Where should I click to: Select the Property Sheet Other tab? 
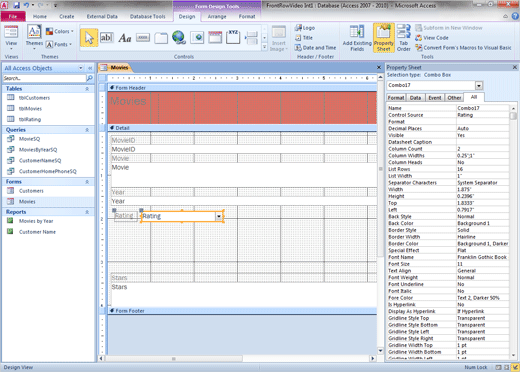pos(454,98)
